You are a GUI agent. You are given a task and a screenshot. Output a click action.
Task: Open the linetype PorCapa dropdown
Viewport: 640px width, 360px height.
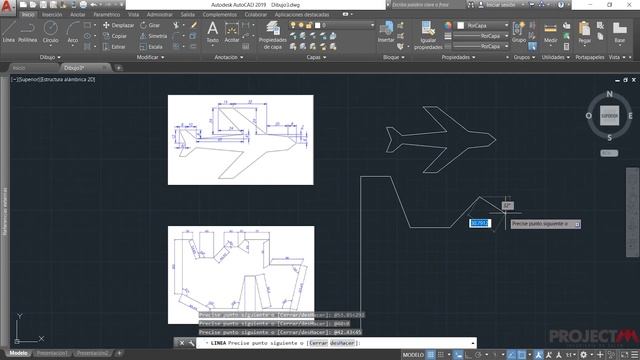click(481, 47)
